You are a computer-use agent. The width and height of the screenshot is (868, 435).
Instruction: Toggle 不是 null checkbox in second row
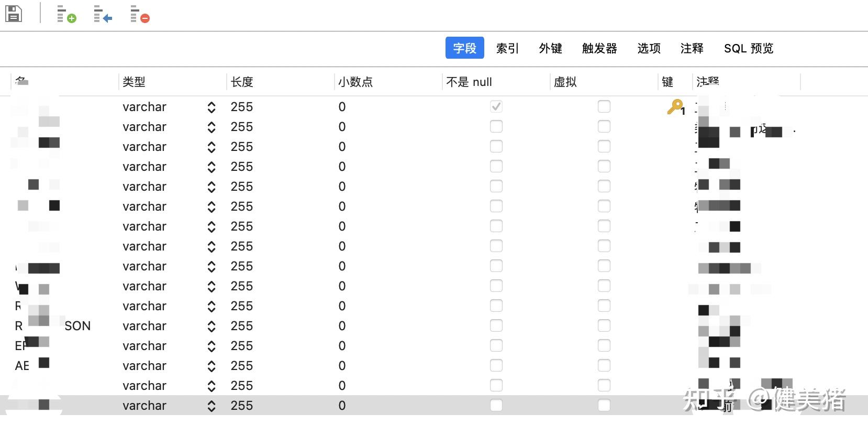496,127
